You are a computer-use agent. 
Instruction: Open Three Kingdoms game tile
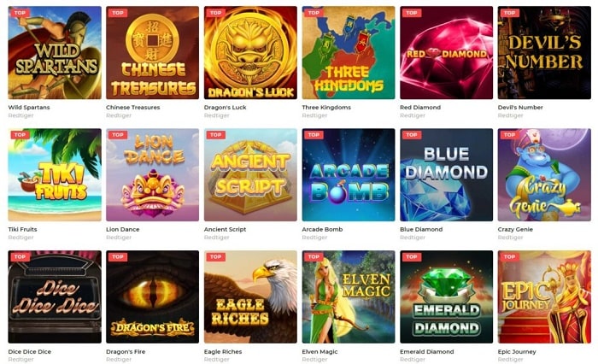point(349,53)
